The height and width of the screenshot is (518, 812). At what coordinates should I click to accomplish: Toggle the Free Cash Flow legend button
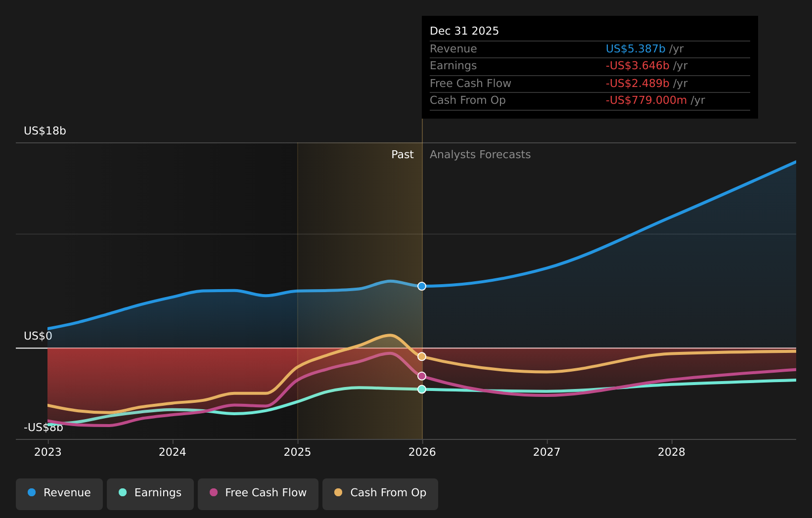[x=258, y=494]
